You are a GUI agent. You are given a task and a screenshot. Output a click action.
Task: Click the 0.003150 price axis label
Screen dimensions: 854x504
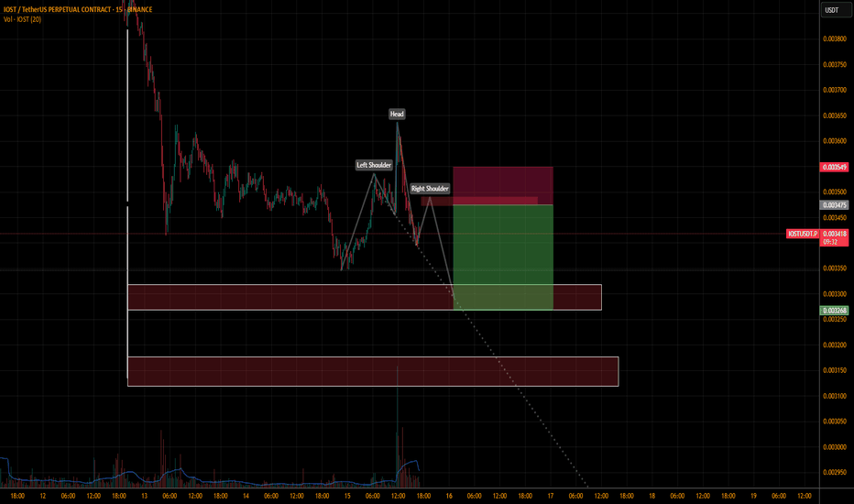pos(835,370)
